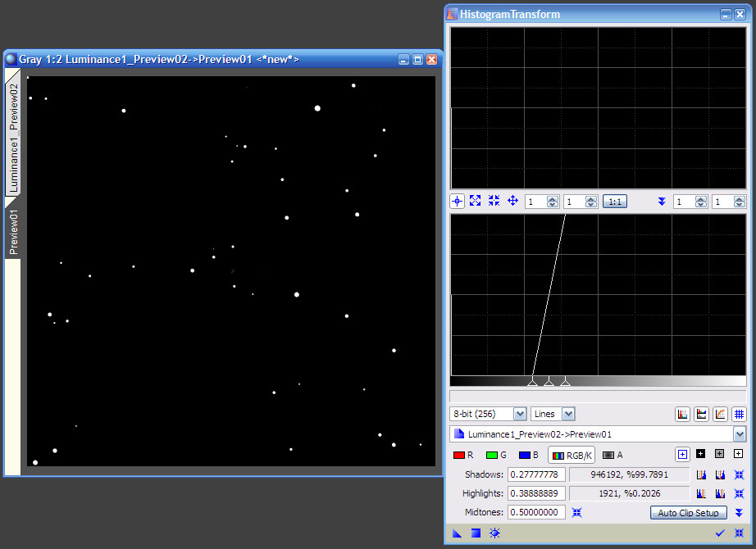Click the midtones triangle handle under the histogram
756x549 pixels.
click(548, 381)
